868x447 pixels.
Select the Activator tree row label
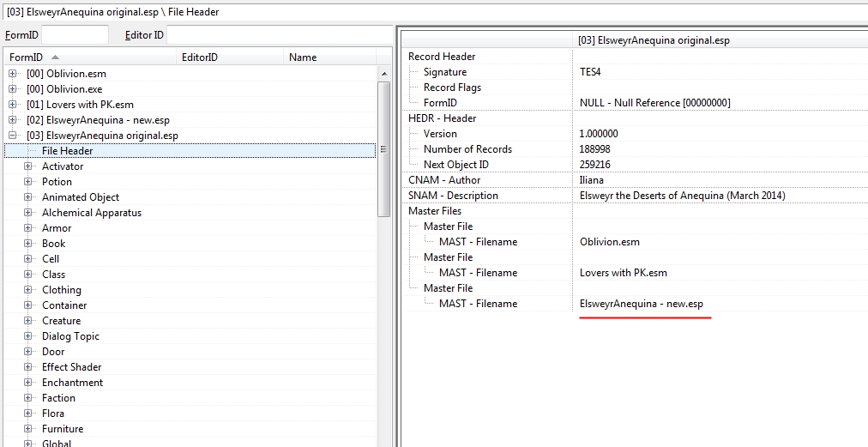63,166
